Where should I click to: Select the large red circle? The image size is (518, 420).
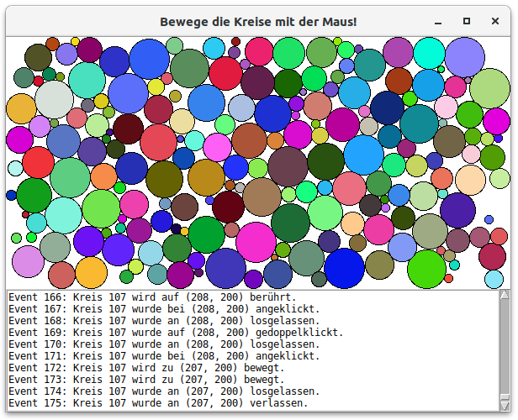[x=38, y=162]
